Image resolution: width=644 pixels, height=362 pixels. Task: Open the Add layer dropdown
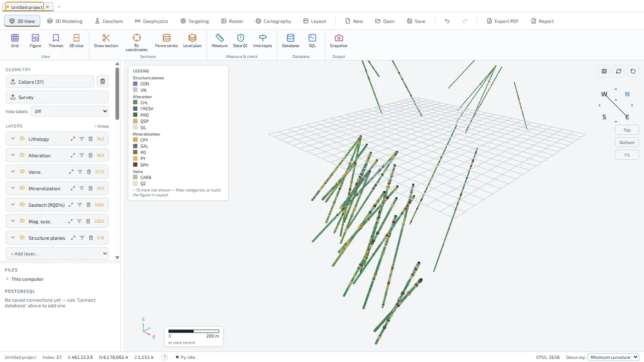click(57, 254)
